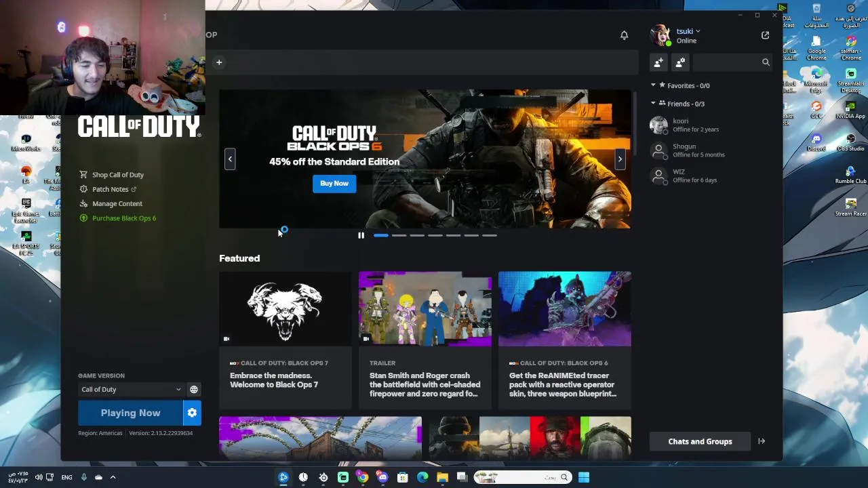This screenshot has width=868, height=488.
Task: Open Chrome in the taskbar
Action: (363, 477)
